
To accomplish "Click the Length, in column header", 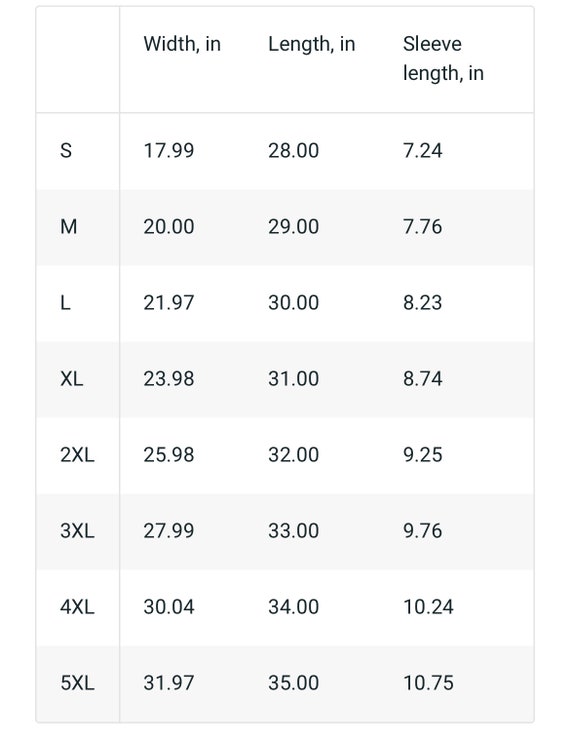I will click(x=311, y=44).
